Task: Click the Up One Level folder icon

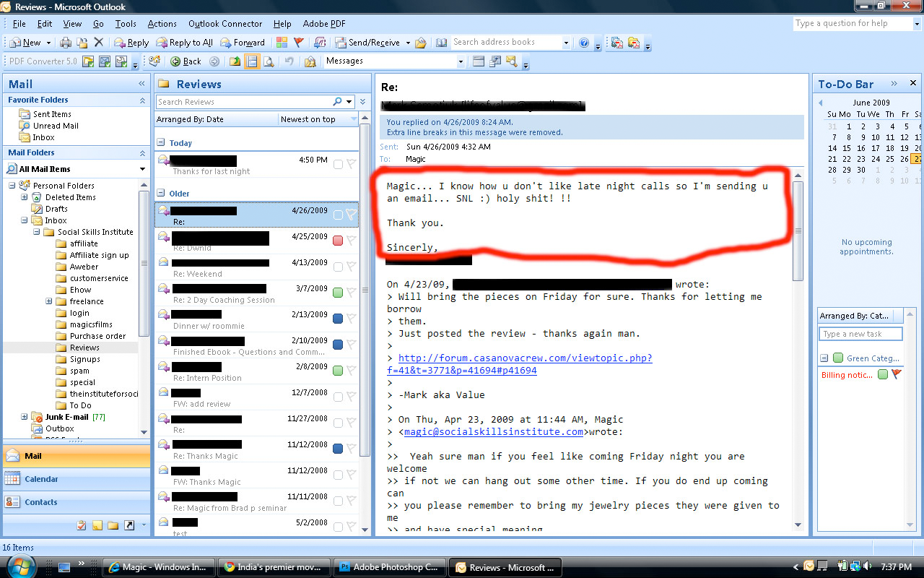Action: tap(235, 61)
